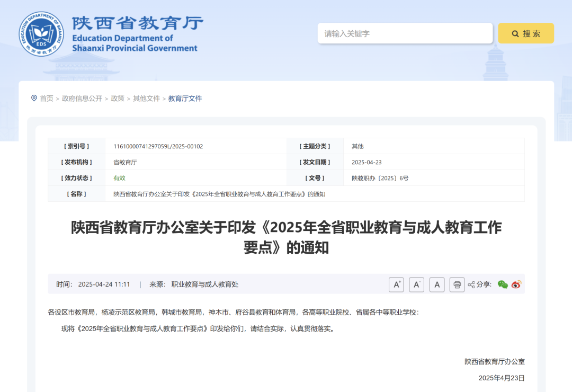Click the decrease font size A- button
The image size is (572, 392).
click(x=416, y=284)
